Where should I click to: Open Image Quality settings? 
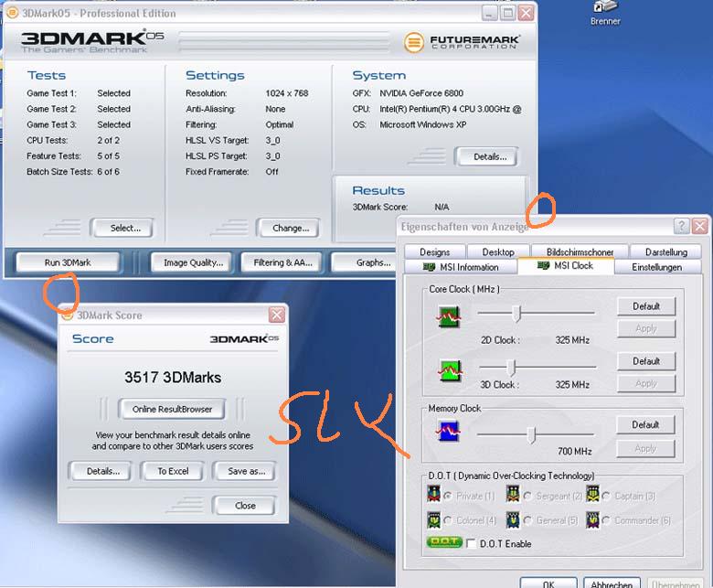coord(193,262)
